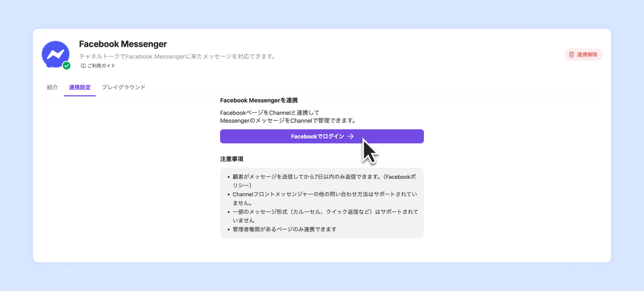The height and width of the screenshot is (291, 644).
Task: Click the Facebookでログイン button
Action: click(322, 136)
